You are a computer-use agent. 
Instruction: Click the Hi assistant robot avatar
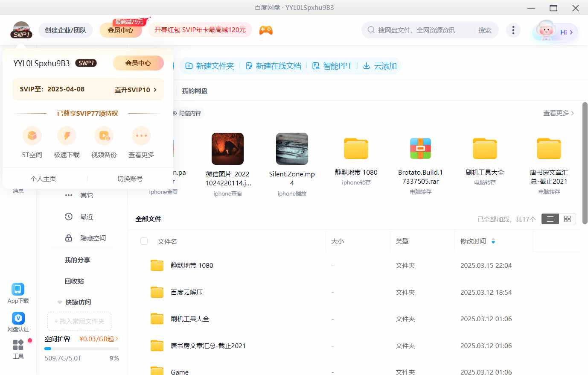pyautogui.click(x=546, y=31)
